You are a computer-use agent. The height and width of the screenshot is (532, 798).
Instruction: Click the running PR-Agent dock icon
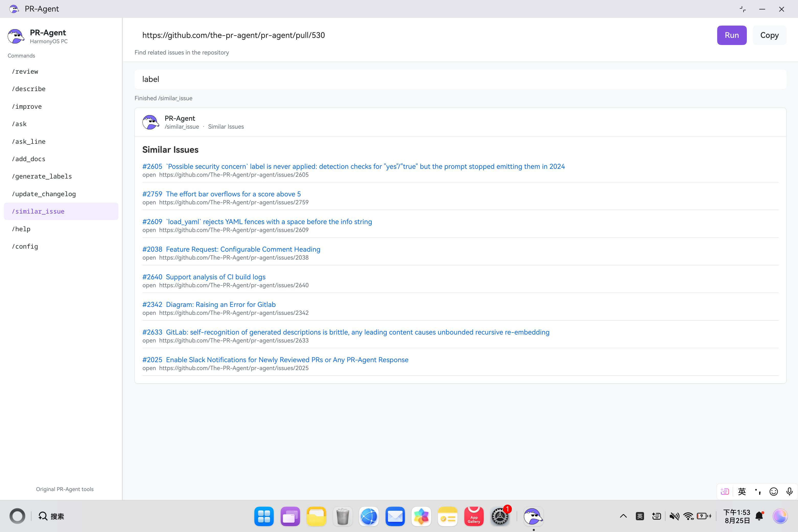coord(533,516)
